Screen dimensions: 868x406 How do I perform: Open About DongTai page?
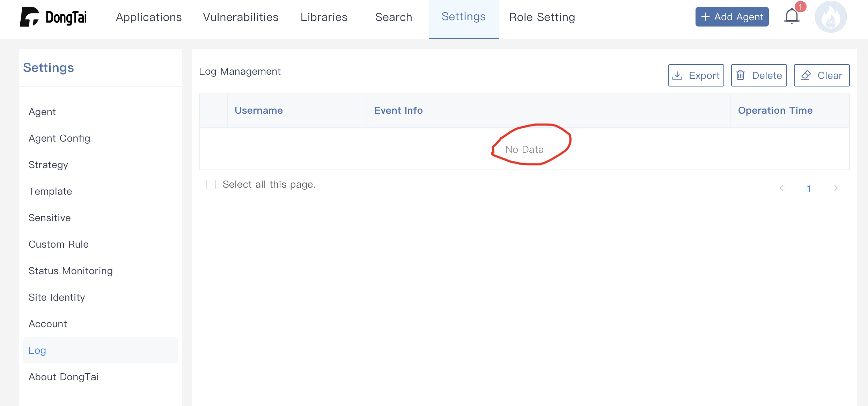coord(64,377)
